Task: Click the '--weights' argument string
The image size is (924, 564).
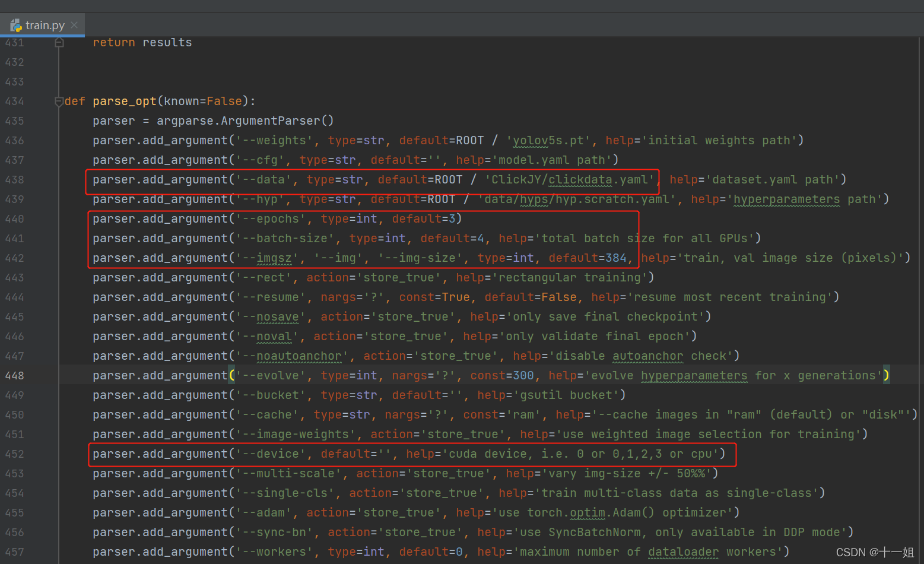Action: tap(274, 141)
